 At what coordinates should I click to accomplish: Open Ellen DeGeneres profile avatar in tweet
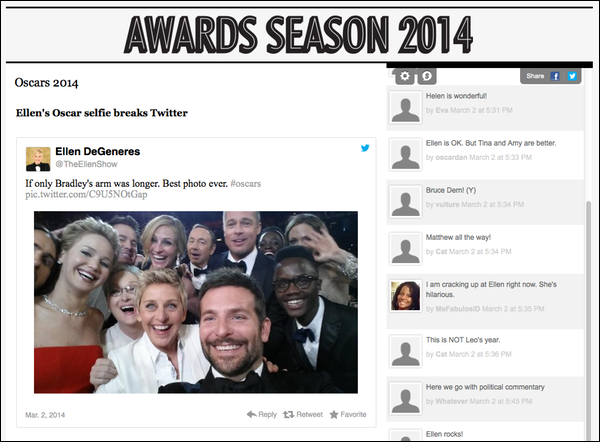(x=38, y=159)
